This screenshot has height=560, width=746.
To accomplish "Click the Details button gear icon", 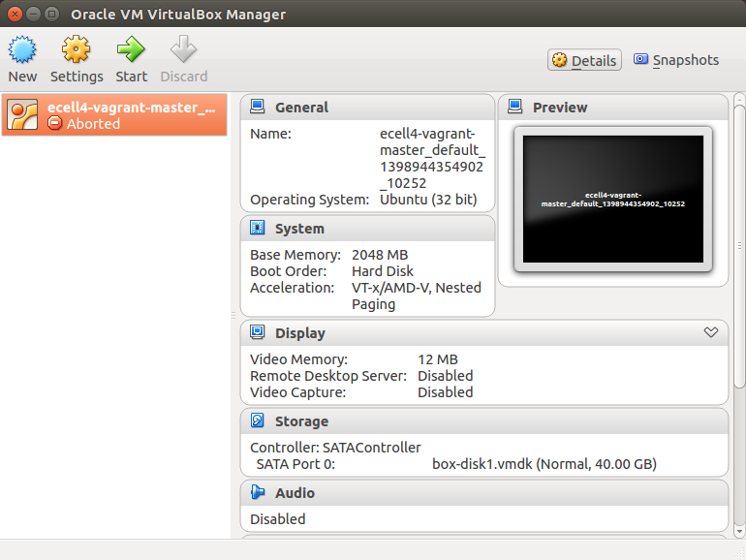I will point(560,60).
